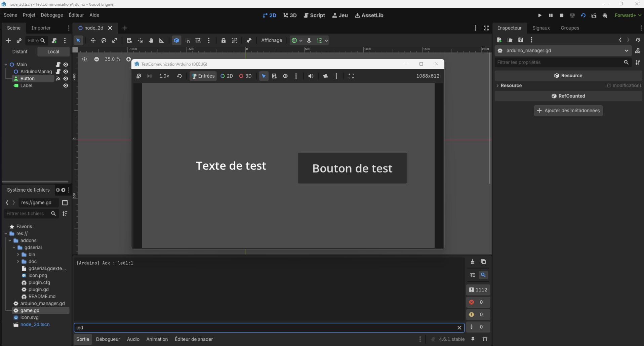The image size is (644, 346).
Task: Save the currently edited resource
Action: click(521, 40)
